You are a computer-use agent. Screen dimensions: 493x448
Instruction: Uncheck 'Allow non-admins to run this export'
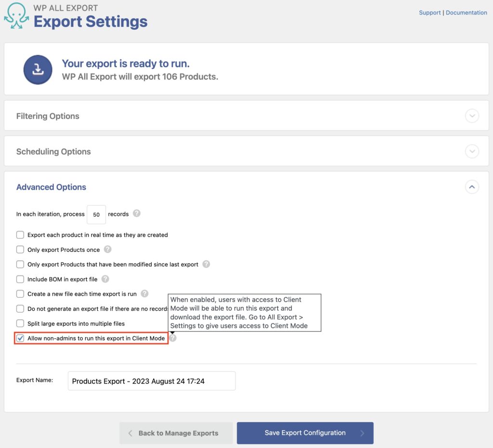[20, 338]
